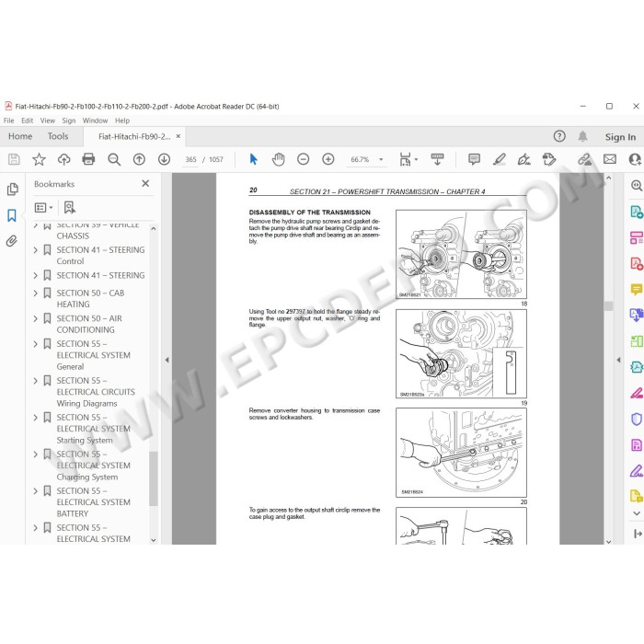Viewport: 644px width, 644px height.
Task: Open notifications bell icon
Action: pos(582,136)
